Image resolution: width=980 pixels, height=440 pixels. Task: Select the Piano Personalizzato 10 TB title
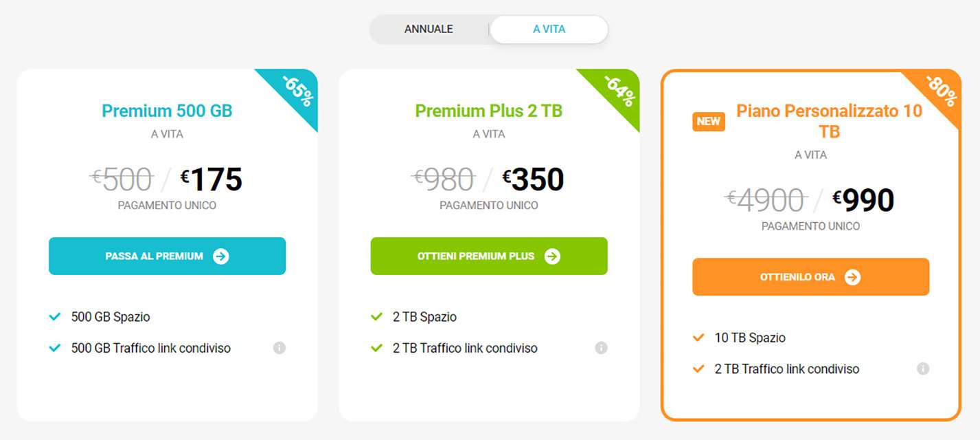click(829, 121)
